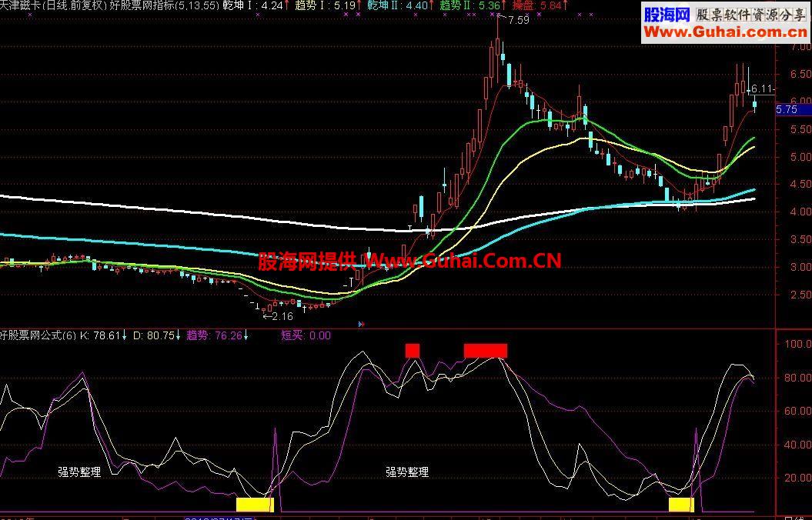Click the blue 5.75 current price tag

point(793,110)
